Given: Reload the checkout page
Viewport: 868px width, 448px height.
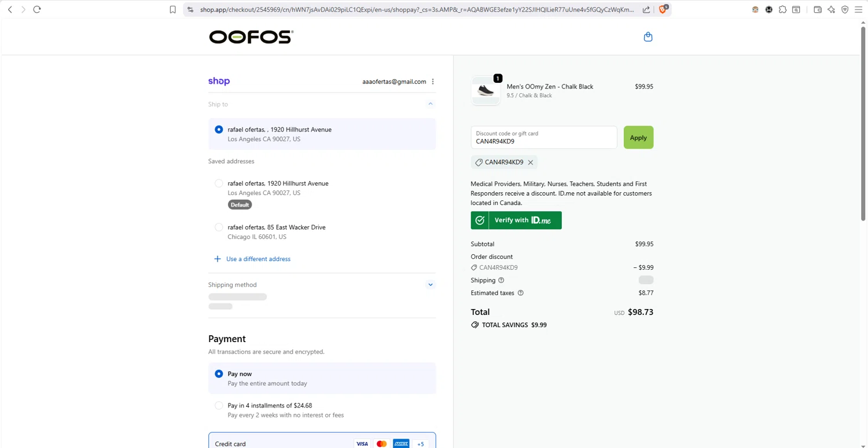Looking at the screenshot, I should 37,9.
